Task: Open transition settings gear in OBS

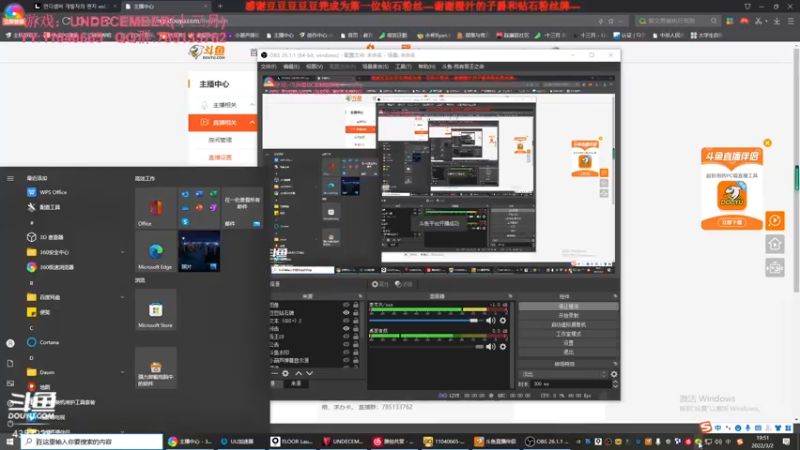Action: (x=614, y=374)
